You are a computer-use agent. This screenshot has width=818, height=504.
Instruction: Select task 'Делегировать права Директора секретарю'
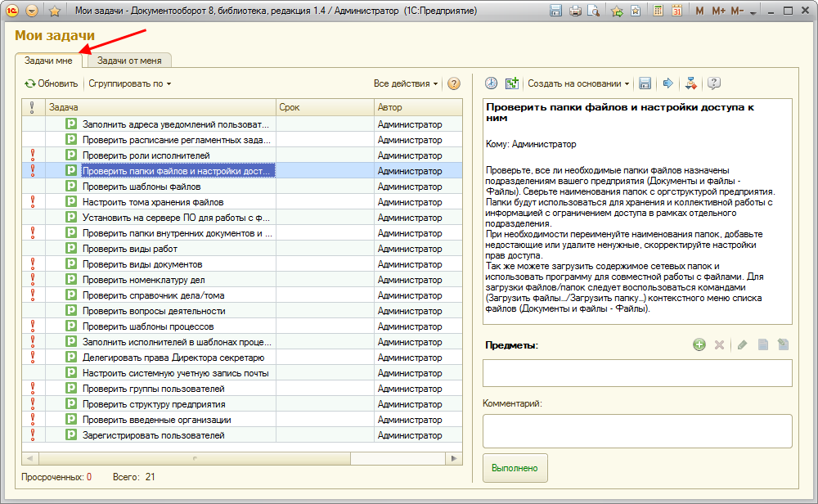(x=173, y=358)
